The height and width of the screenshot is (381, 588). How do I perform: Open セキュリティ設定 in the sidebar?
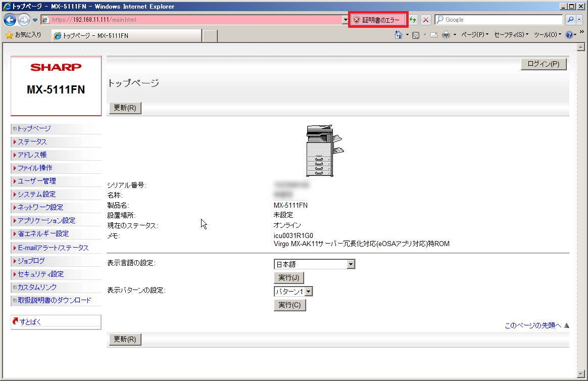coord(40,274)
